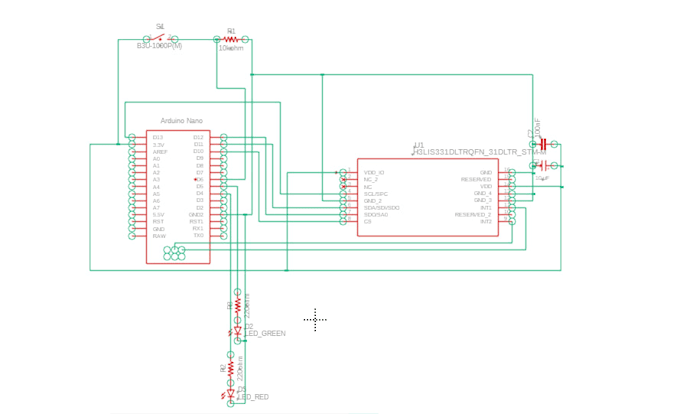Viewport: 680px width, 414px height.
Task: Select the 220ohm resistor above LED_GREEN
Action: (237, 306)
